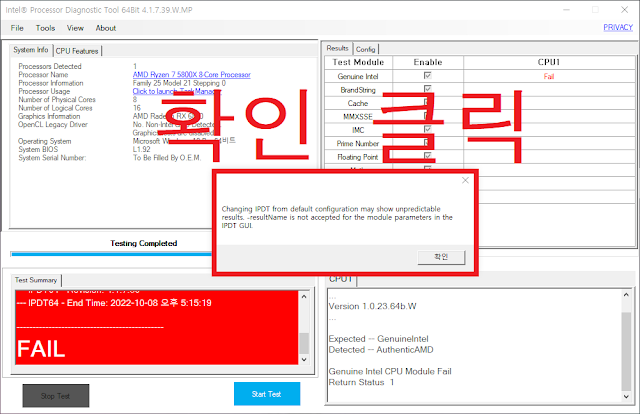Screen dimensions: 640x414
Task: Click the 'BrandString' module name cell
Action: [358, 90]
